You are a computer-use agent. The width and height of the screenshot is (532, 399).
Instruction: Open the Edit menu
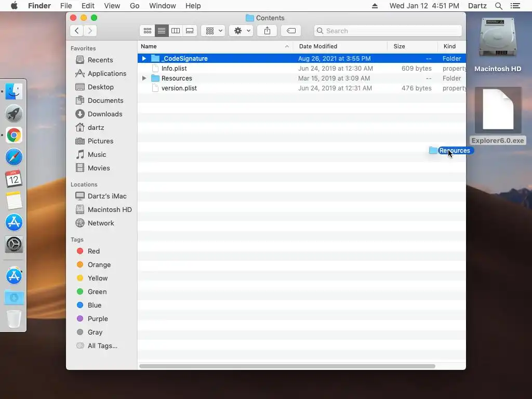[88, 6]
